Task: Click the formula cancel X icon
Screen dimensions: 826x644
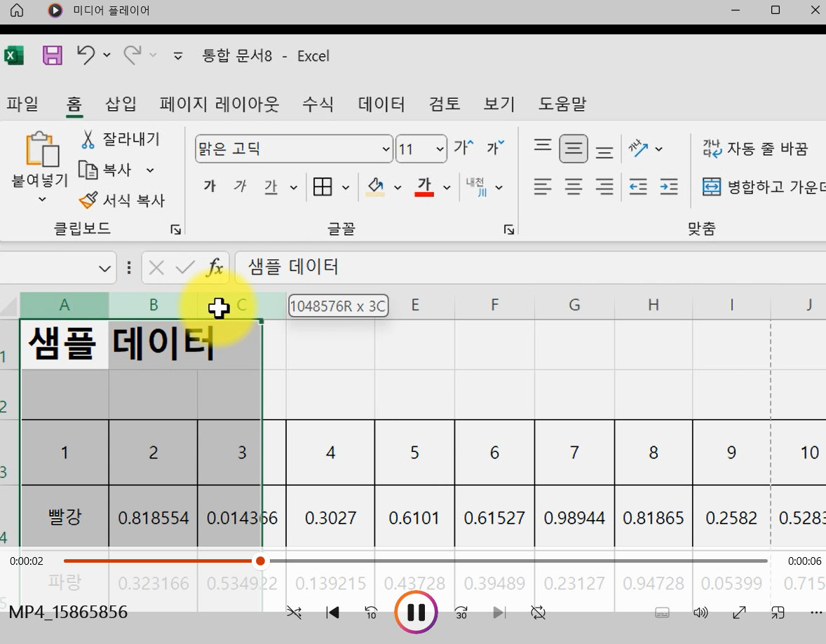Action: [x=156, y=268]
